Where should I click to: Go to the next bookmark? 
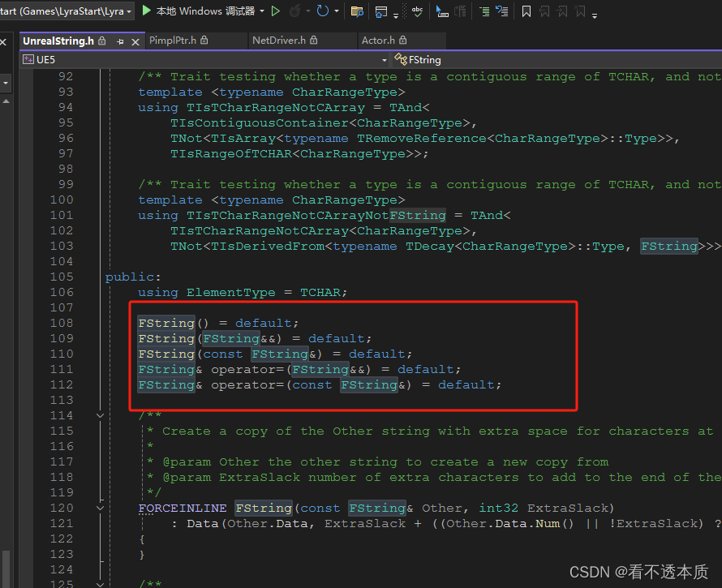tap(562, 11)
